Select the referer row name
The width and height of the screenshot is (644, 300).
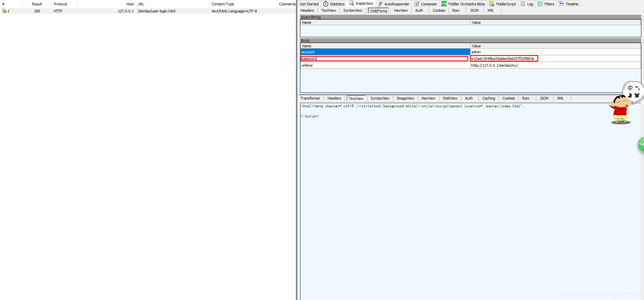[x=385, y=65]
